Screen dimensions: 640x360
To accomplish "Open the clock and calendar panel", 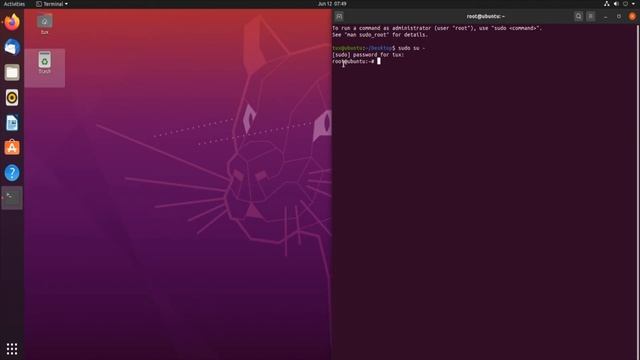I will point(332,4).
